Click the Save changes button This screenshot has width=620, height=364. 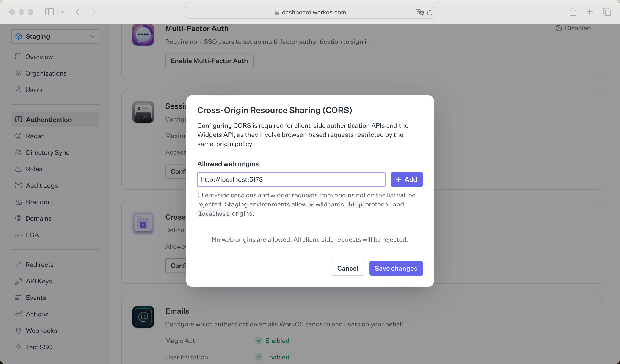(x=396, y=268)
